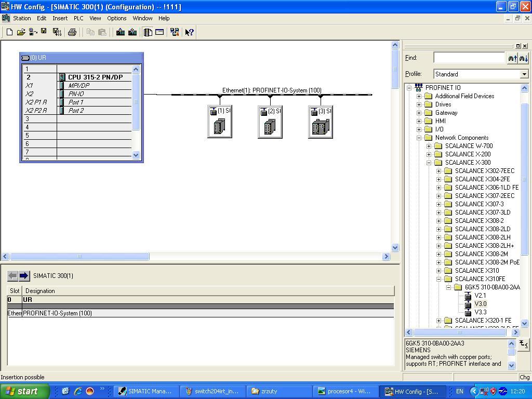Collapse the Network Components folder
532x399 pixels.
click(x=419, y=138)
